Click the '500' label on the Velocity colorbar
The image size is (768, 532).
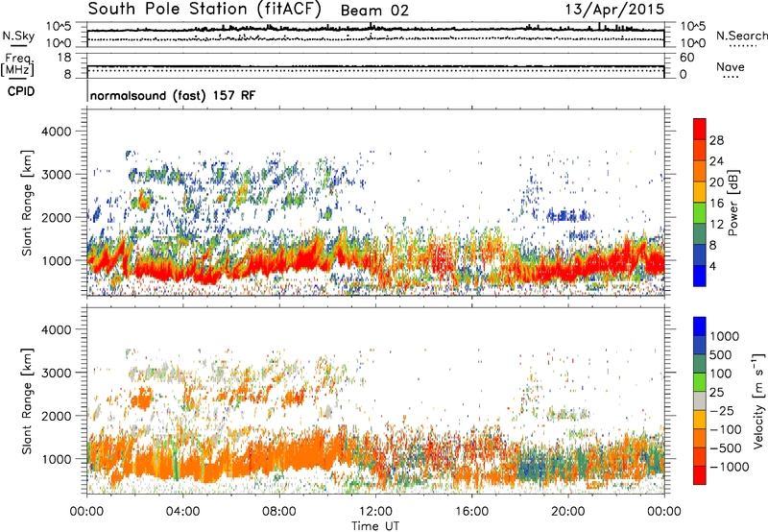(x=721, y=355)
